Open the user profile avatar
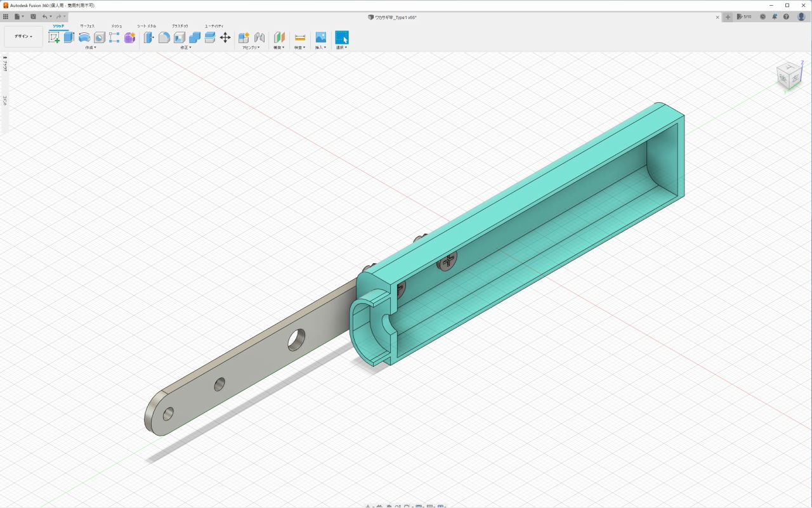 801,17
